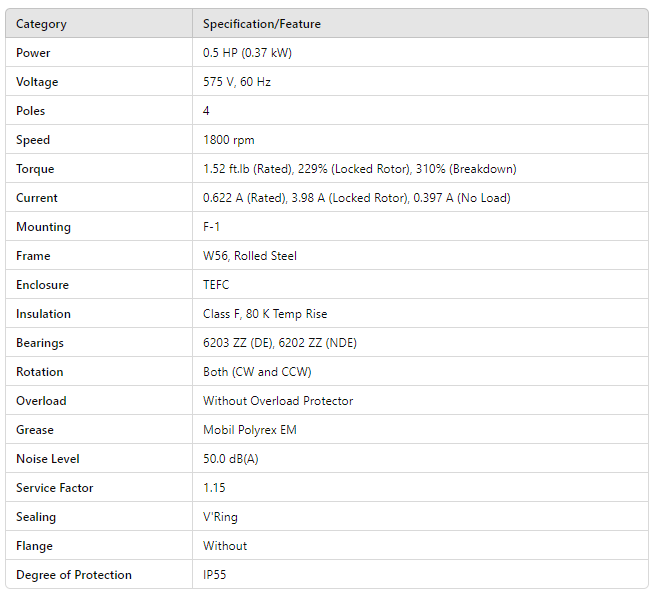Click the 6203 ZZ bearings specification
The image size is (657, 595).
coord(280,343)
